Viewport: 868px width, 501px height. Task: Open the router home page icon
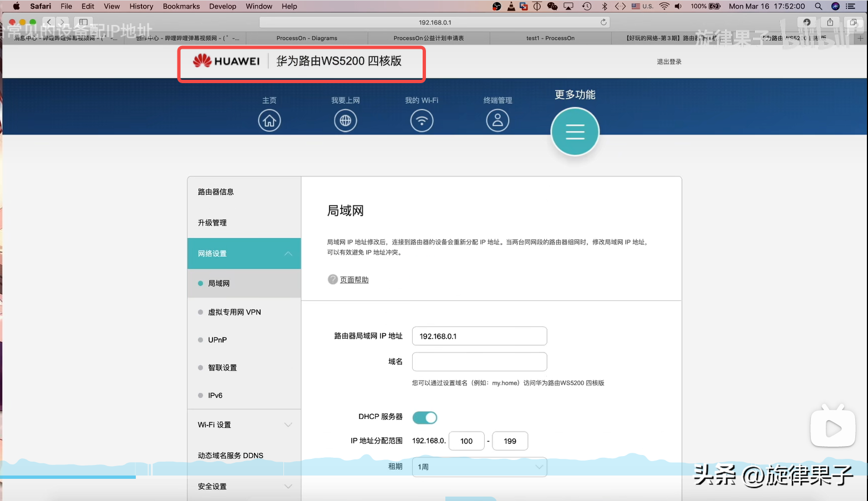point(270,121)
